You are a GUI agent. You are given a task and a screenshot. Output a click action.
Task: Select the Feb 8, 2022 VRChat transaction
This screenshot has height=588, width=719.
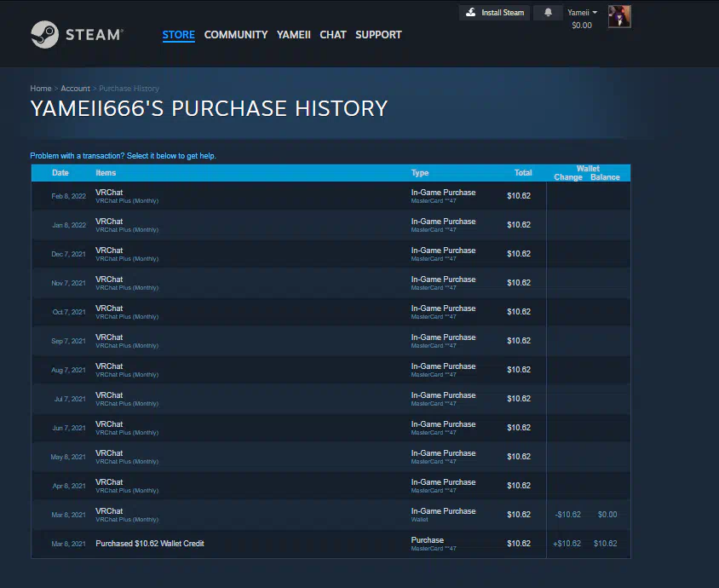(331, 196)
